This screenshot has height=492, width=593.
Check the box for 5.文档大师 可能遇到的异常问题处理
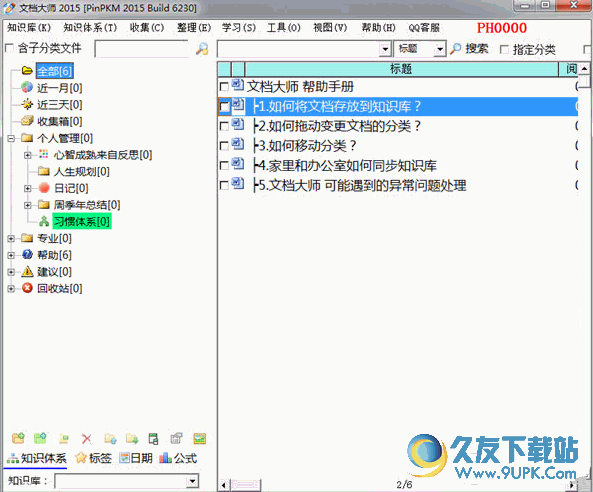click(x=224, y=186)
